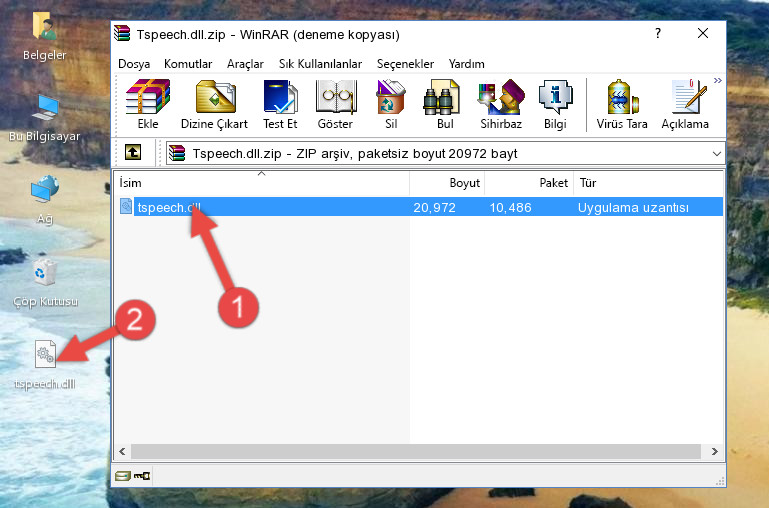Select the Belgeler desktop icon
The image size is (769, 508).
[x=45, y=37]
